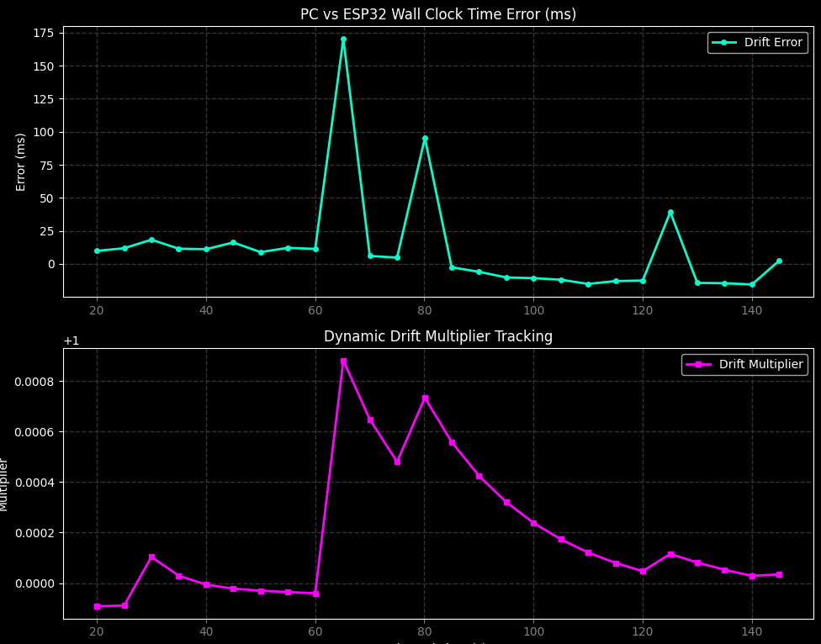Pick the last Drift Error point at x=145
Viewport: 821px width, 644px height.
pos(779,261)
